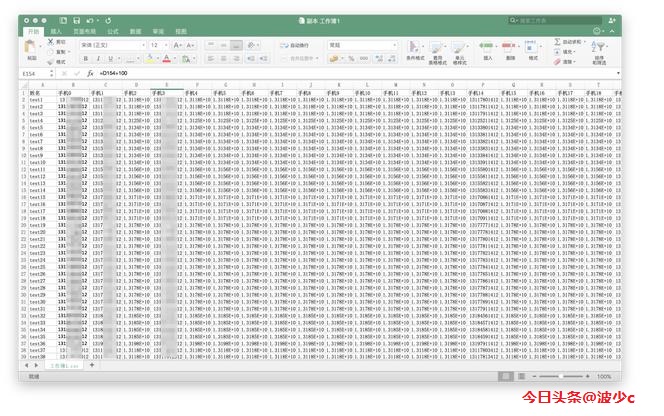Open Cell Styles gallery
The height and width of the screenshot is (416, 664).
click(x=459, y=53)
